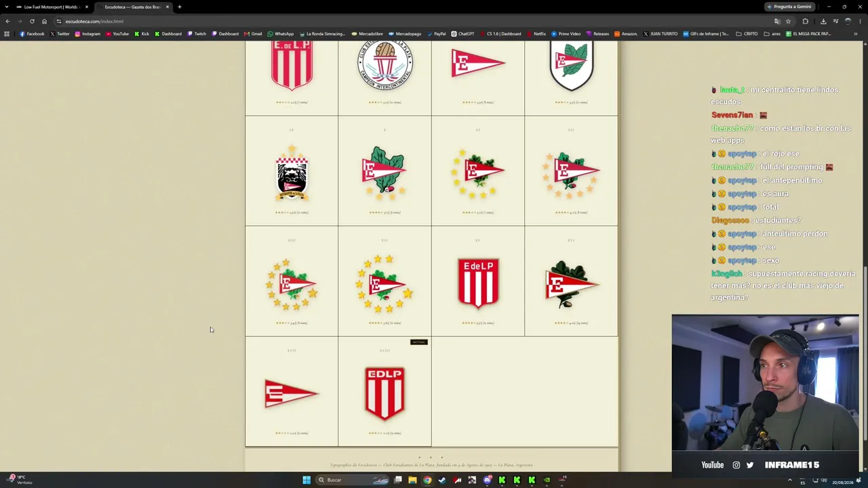Open the Windows Start menu

tap(307, 480)
